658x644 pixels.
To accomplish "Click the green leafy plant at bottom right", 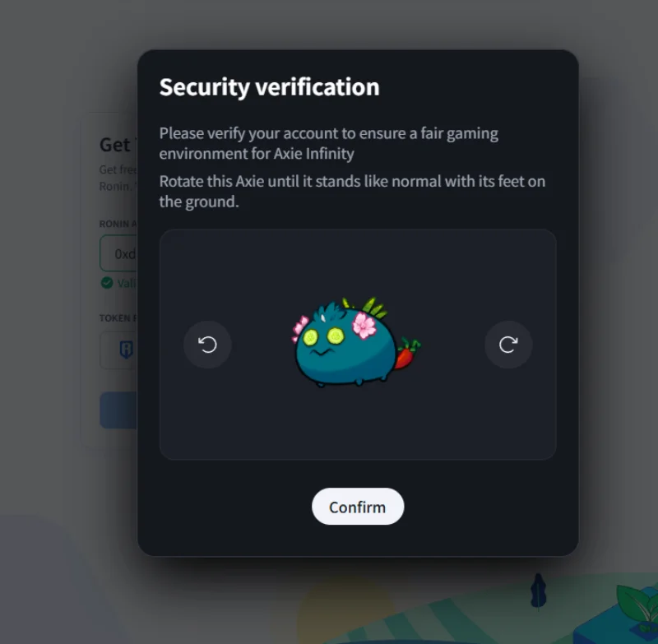I will tap(637, 608).
